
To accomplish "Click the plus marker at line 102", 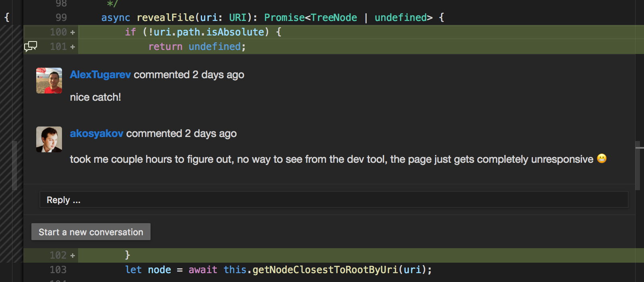I will [x=72, y=255].
